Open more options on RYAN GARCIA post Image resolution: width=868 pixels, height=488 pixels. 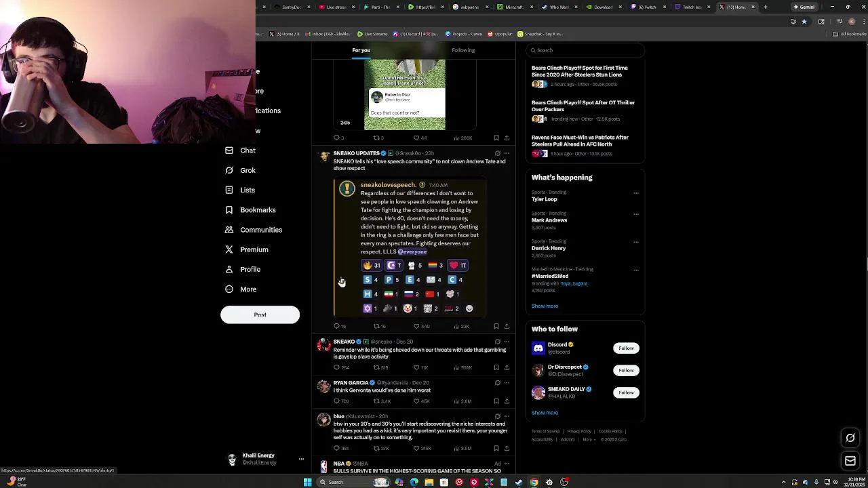coord(507,383)
